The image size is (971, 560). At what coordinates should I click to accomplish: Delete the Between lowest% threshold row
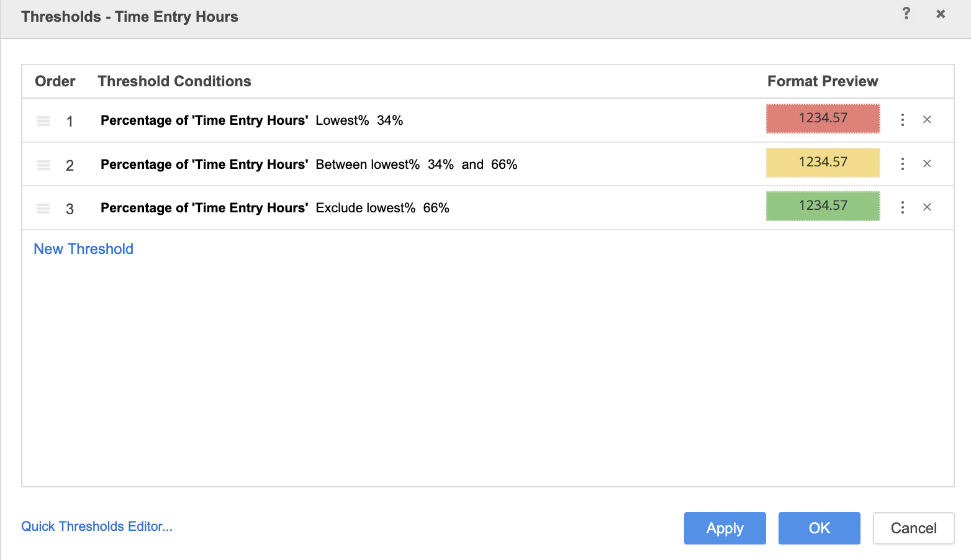tap(927, 163)
